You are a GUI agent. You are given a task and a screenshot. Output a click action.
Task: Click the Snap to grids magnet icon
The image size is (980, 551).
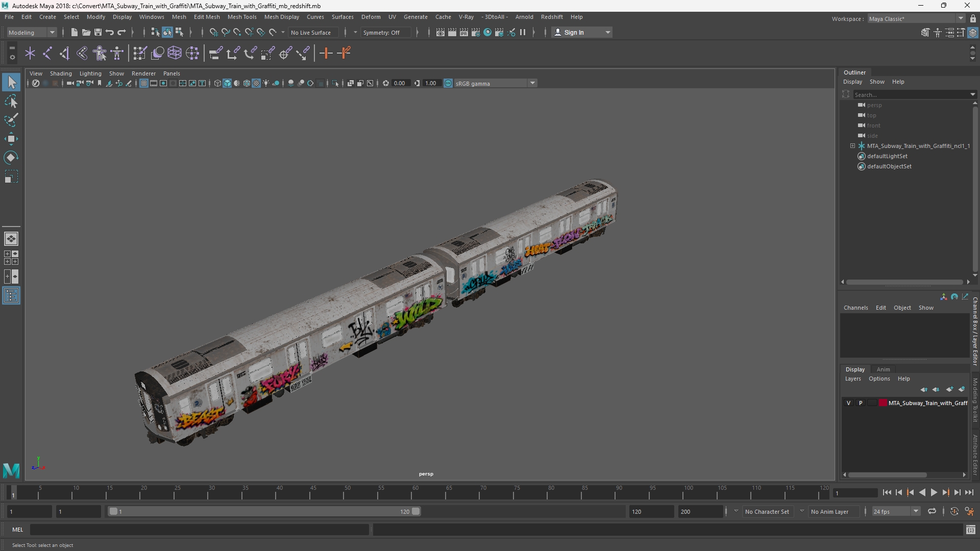(214, 32)
